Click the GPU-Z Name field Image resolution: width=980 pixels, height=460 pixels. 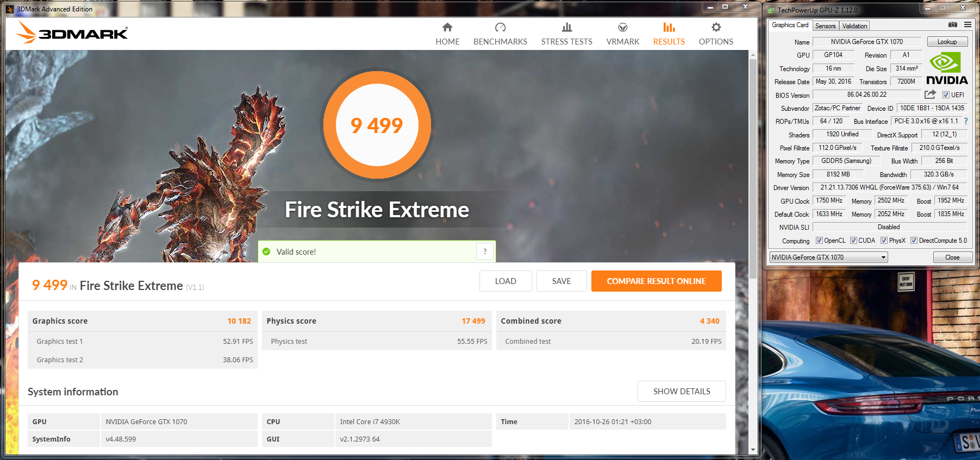(866, 42)
